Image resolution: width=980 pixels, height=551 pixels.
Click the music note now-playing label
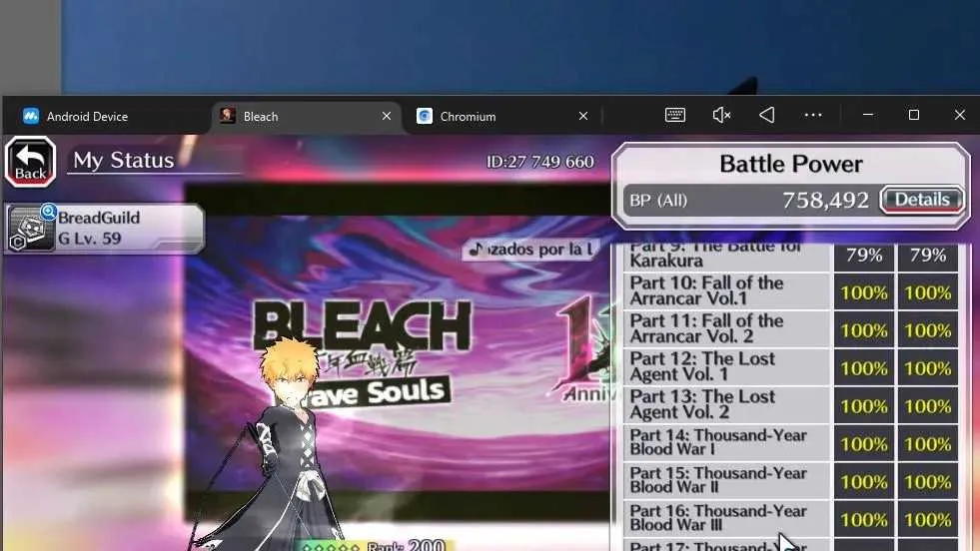531,250
